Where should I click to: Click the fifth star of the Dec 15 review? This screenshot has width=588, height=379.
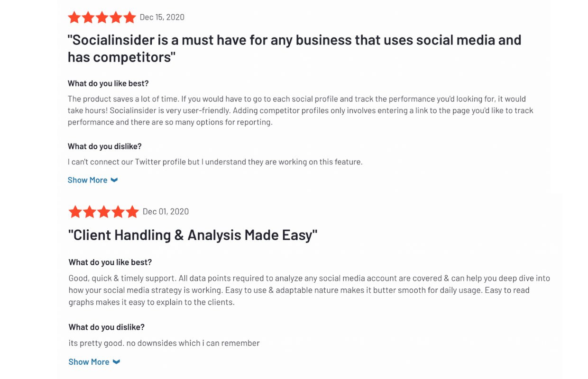point(129,18)
